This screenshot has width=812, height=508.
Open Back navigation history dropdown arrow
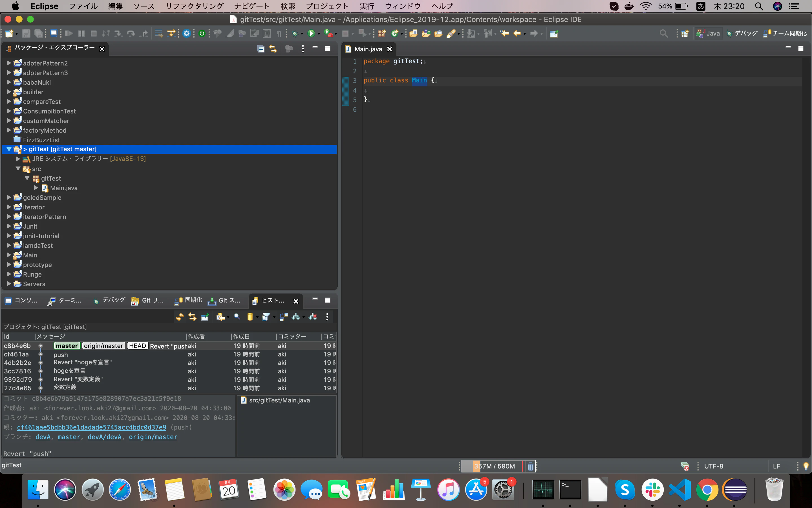524,34
